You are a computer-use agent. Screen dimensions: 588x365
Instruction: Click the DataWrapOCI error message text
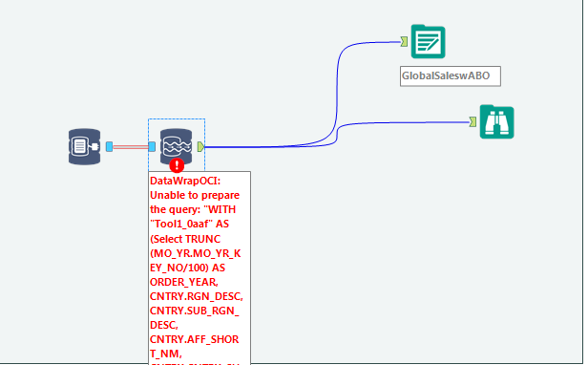(x=199, y=268)
